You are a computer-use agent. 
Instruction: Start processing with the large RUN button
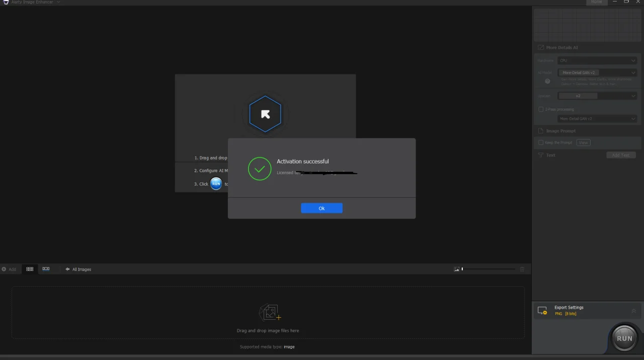(x=624, y=338)
